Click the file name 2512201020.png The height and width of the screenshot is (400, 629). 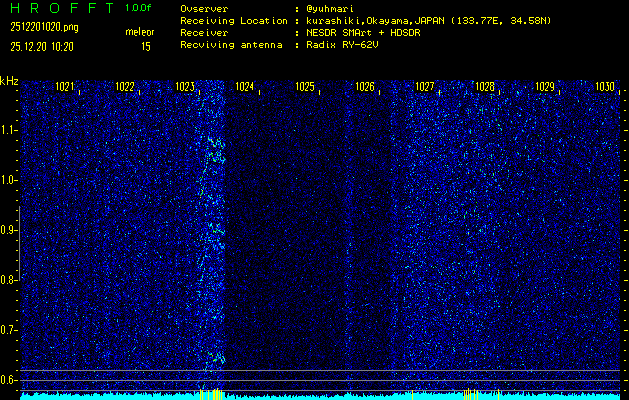coord(44,27)
